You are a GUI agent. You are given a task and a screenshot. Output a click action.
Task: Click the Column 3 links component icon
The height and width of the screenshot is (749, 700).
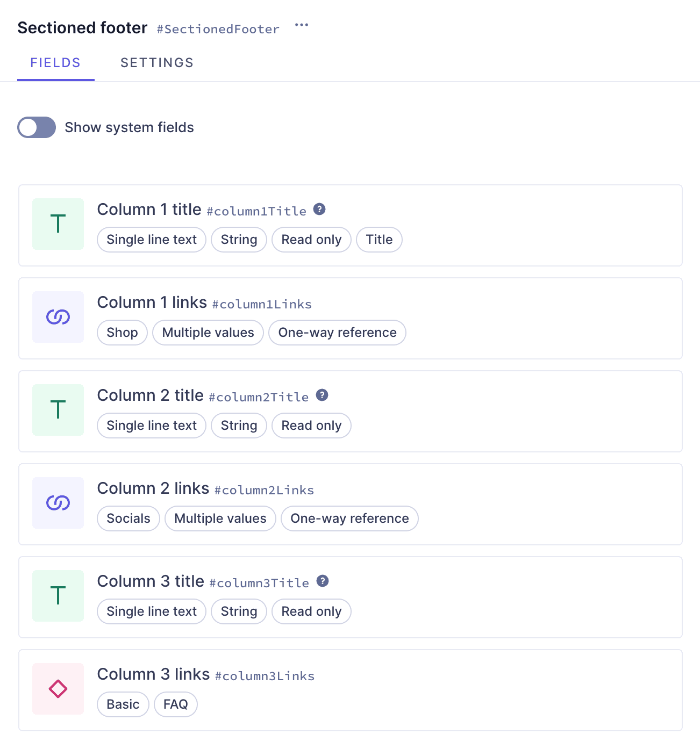click(58, 689)
